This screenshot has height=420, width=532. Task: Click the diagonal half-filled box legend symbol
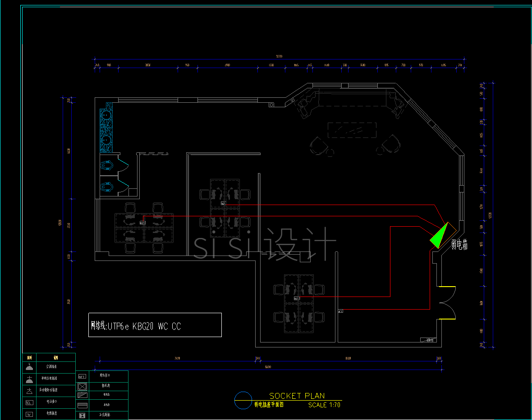coord(82,395)
